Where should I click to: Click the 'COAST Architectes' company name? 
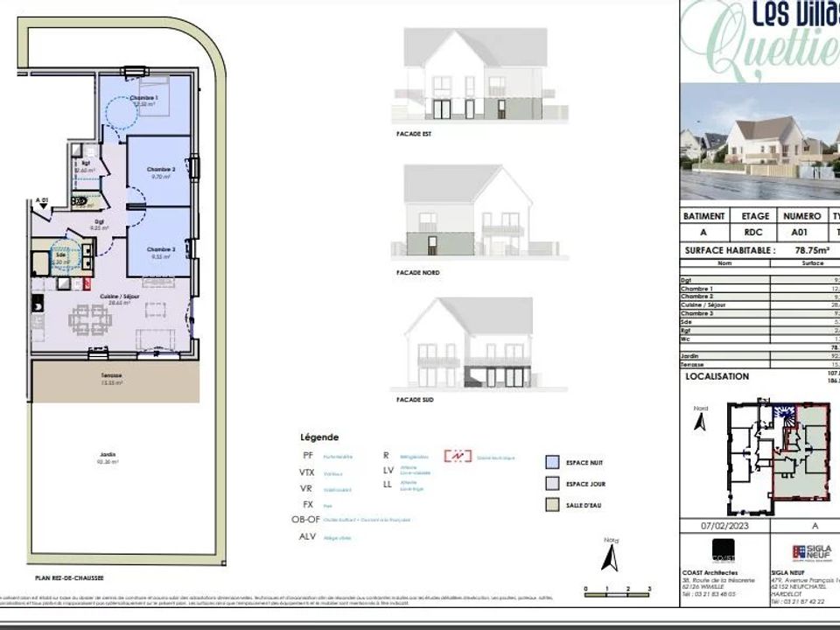point(710,572)
